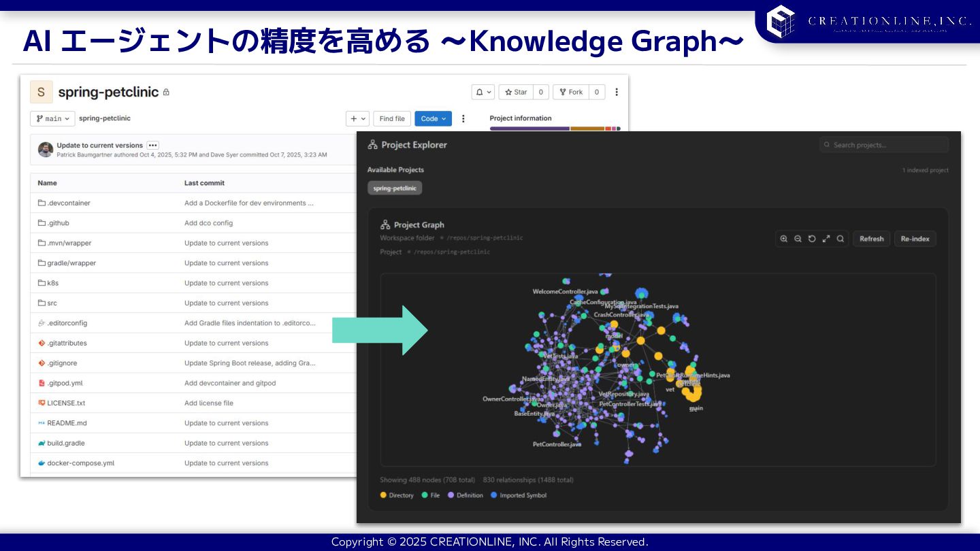Open the build.gradle file
This screenshot has width=980, height=551.
click(x=66, y=443)
